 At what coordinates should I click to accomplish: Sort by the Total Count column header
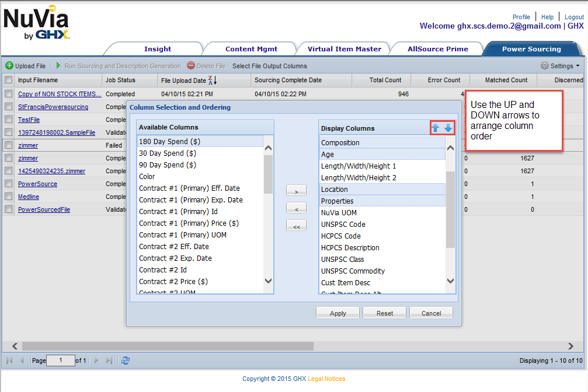click(381, 80)
